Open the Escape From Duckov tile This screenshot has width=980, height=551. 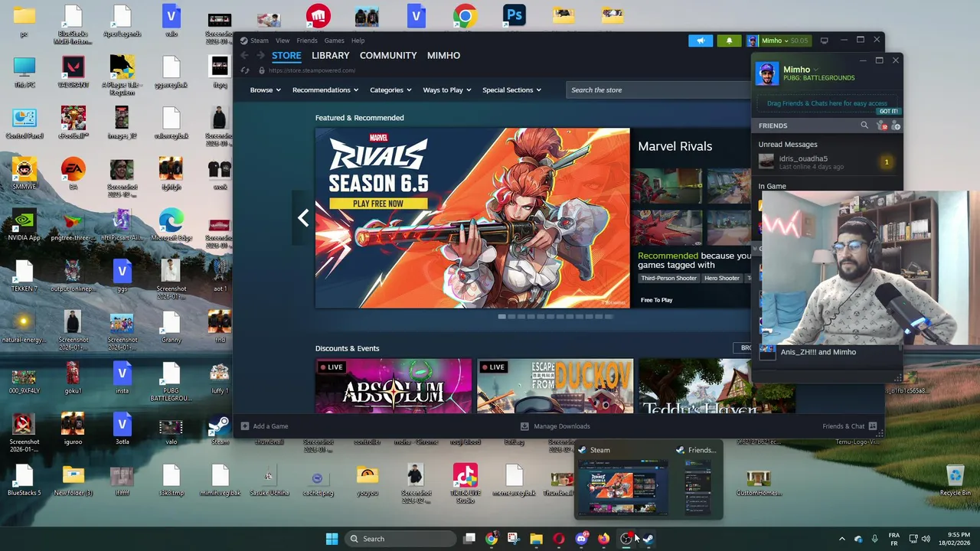555,386
